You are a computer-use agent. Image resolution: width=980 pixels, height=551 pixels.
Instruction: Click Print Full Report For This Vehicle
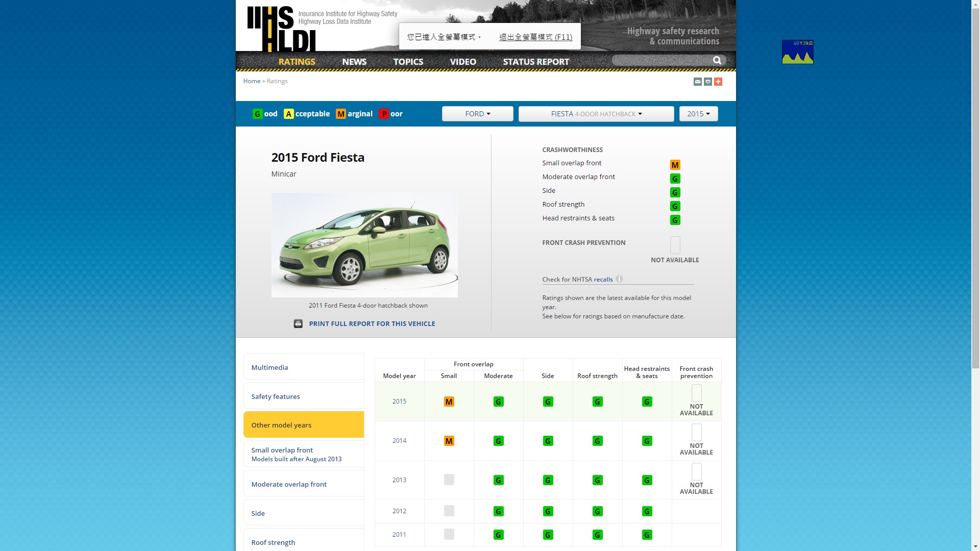pos(372,323)
